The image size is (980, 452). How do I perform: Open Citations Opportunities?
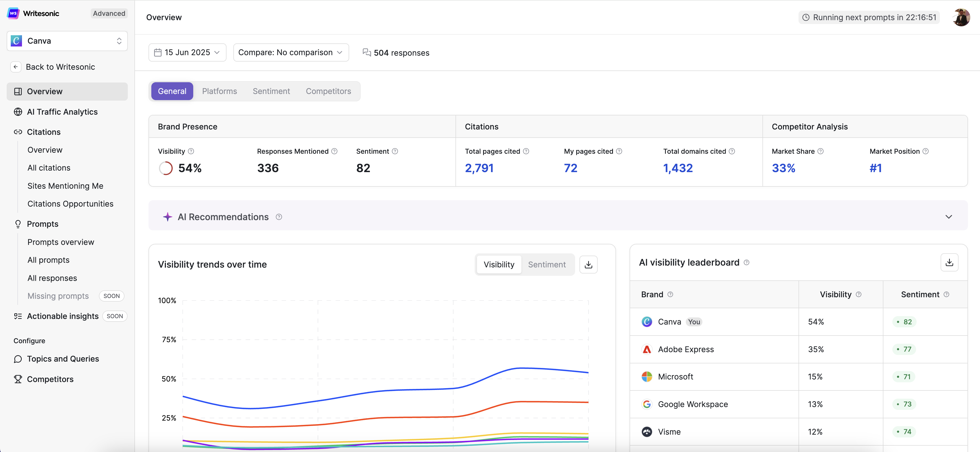[x=70, y=204]
